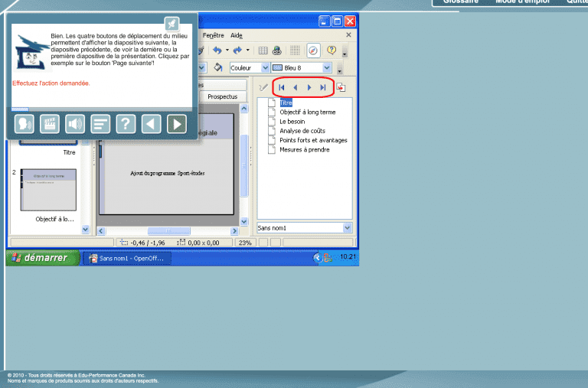The height and width of the screenshot is (388, 588).
Task: Click the tutorial text lines button
Action: 100,124
